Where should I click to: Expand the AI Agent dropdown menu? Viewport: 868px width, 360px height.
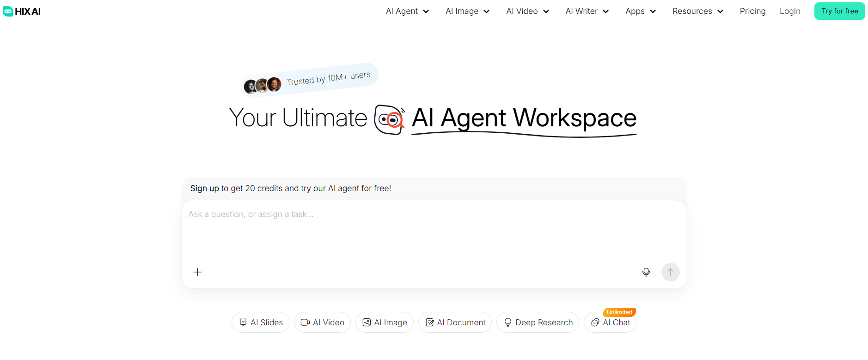coord(407,11)
